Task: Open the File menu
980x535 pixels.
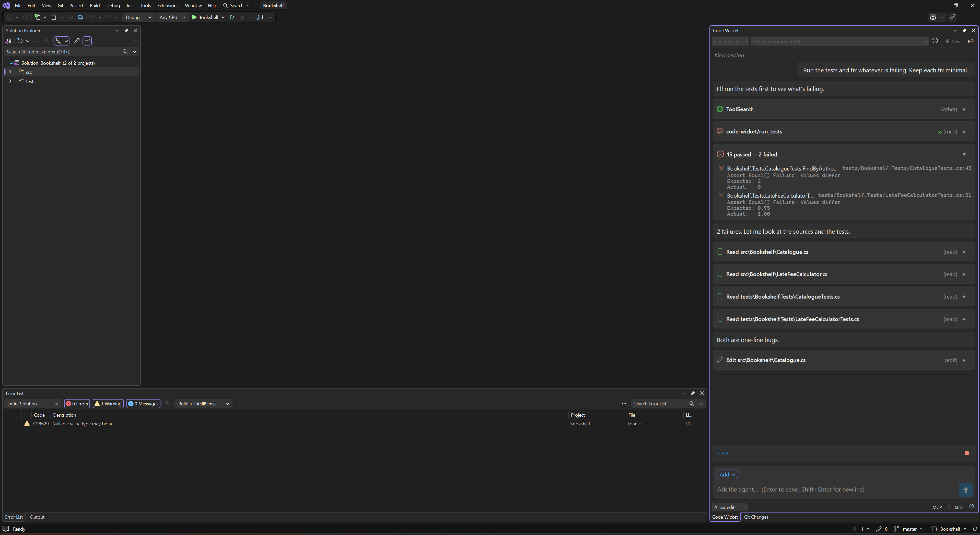Action: coord(18,5)
